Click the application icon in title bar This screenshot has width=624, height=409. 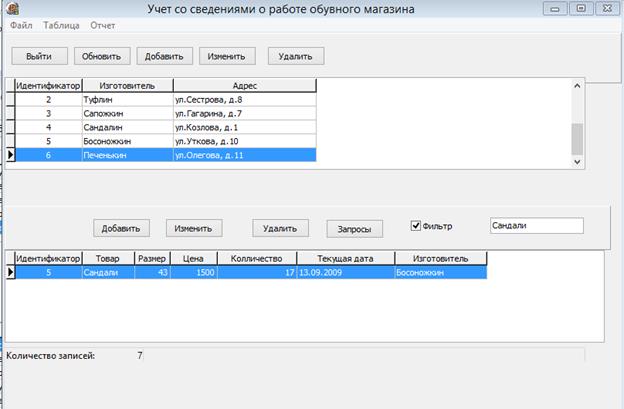click(13, 8)
